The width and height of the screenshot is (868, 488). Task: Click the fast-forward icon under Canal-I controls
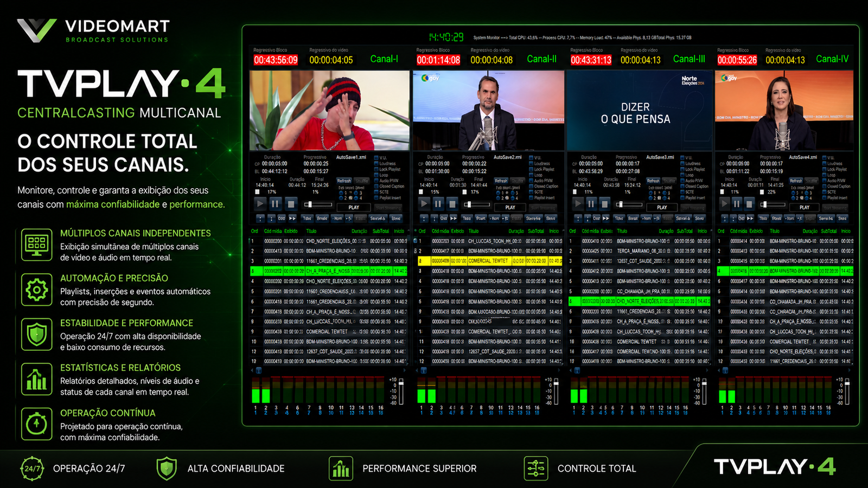pyautogui.click(x=292, y=219)
